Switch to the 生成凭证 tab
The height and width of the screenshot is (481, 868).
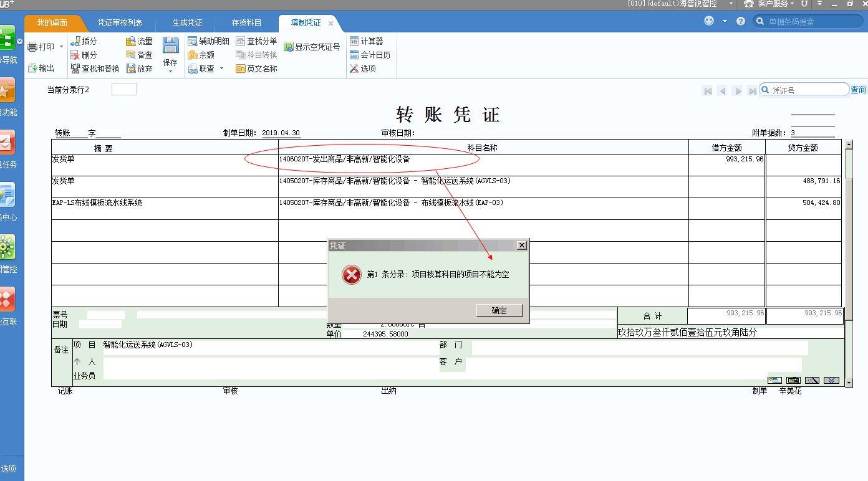pos(187,22)
